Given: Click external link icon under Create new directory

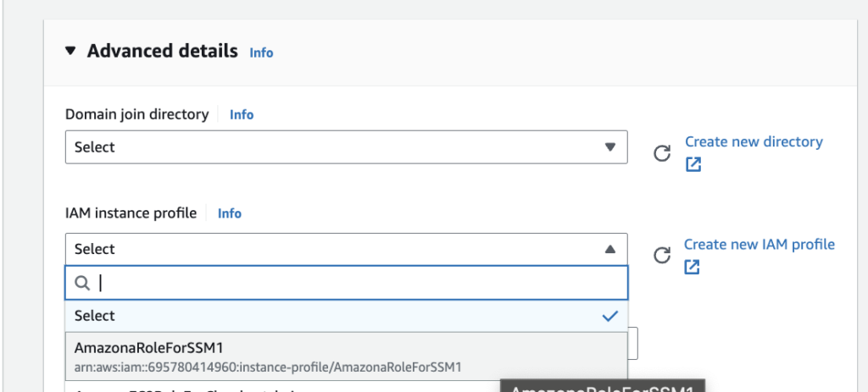Looking at the screenshot, I should point(693,164).
